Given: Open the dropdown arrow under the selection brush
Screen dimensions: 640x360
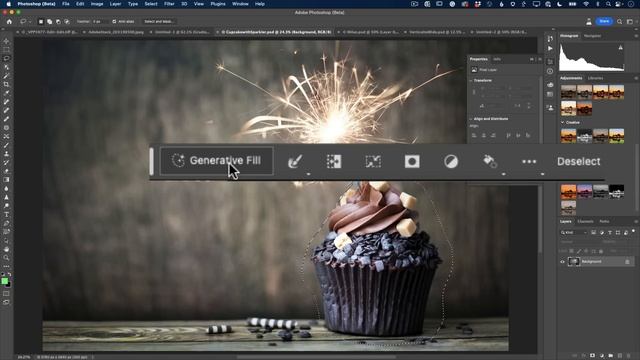Looking at the screenshot, I should [308, 174].
